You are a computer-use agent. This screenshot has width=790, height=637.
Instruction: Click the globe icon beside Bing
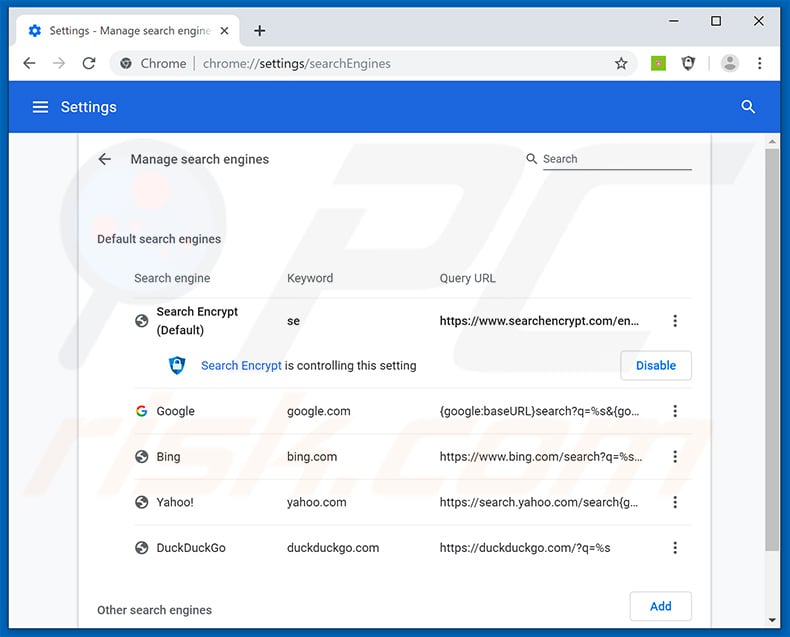(142, 457)
